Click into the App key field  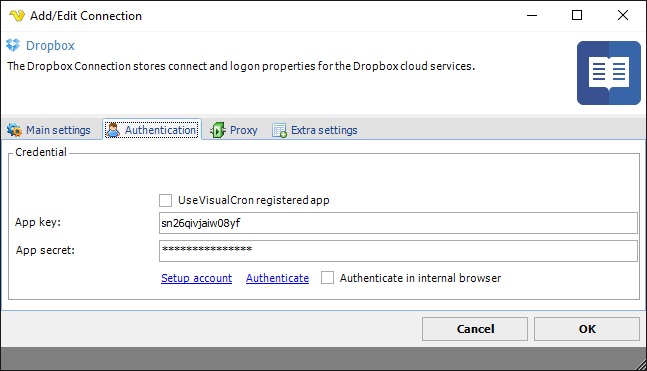[x=398, y=223]
